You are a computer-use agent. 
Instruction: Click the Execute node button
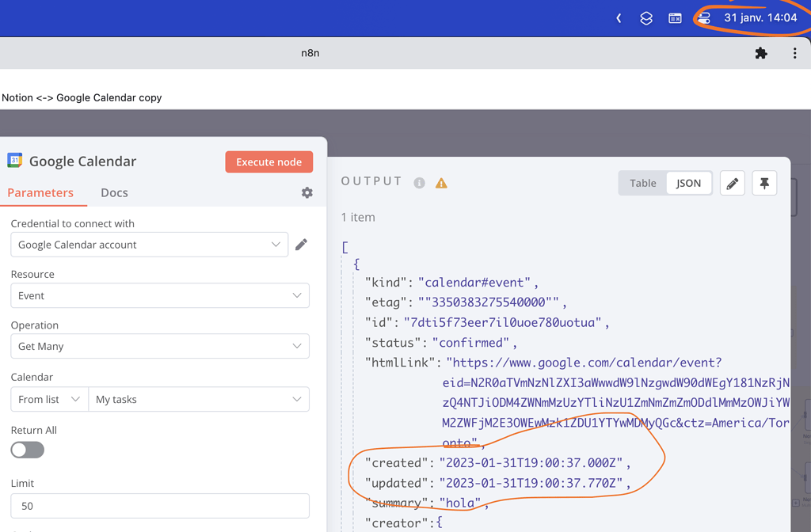pyautogui.click(x=268, y=161)
